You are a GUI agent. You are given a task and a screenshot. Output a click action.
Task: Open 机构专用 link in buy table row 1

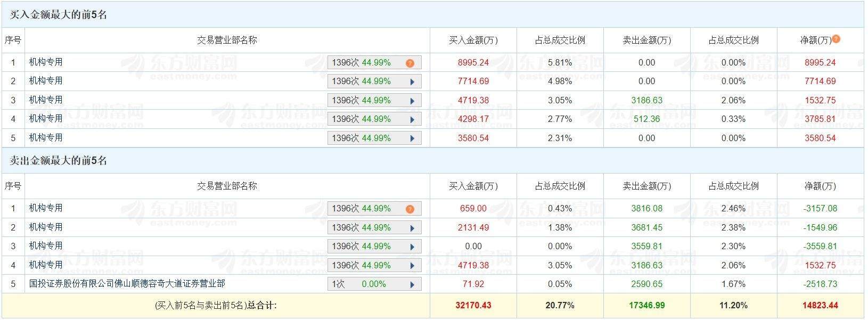point(46,62)
